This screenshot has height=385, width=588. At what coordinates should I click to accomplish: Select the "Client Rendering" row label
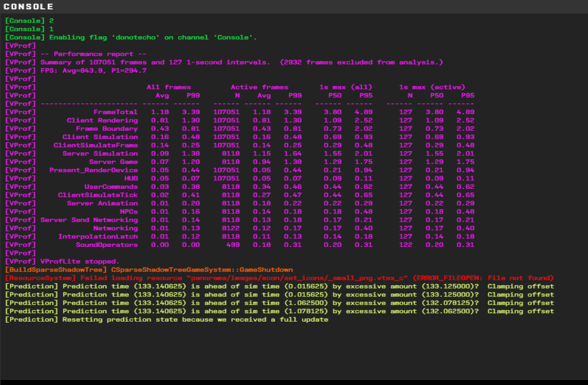(102, 120)
